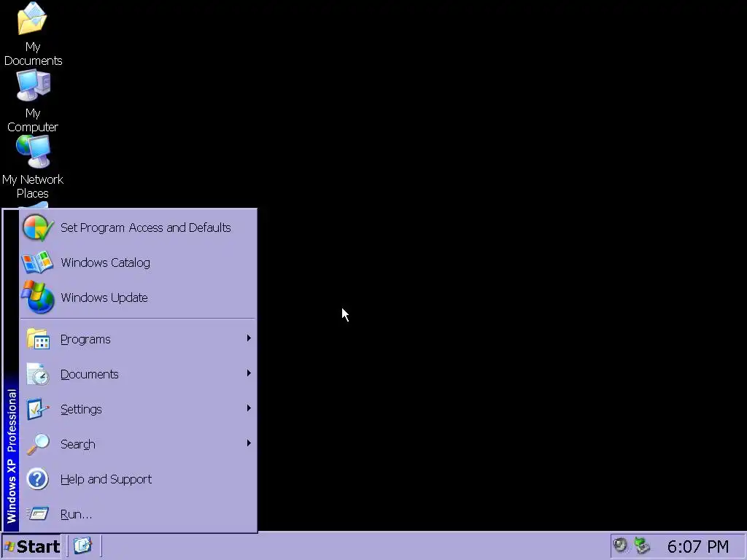Image resolution: width=747 pixels, height=560 pixels.
Task: Open the Documents menu item
Action: pyautogui.click(x=138, y=374)
